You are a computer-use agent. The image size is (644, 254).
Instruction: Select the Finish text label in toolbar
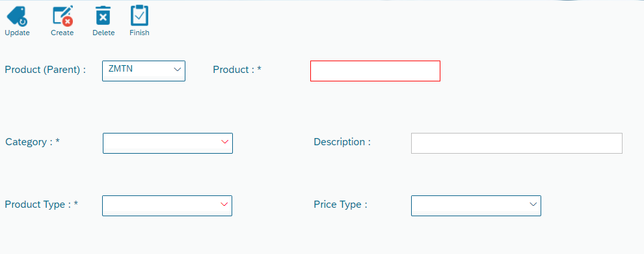click(x=139, y=33)
